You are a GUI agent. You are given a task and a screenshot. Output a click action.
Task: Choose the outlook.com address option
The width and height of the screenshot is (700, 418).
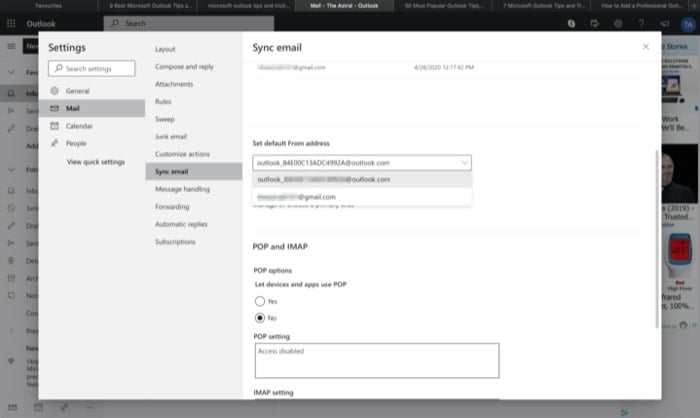click(x=362, y=180)
